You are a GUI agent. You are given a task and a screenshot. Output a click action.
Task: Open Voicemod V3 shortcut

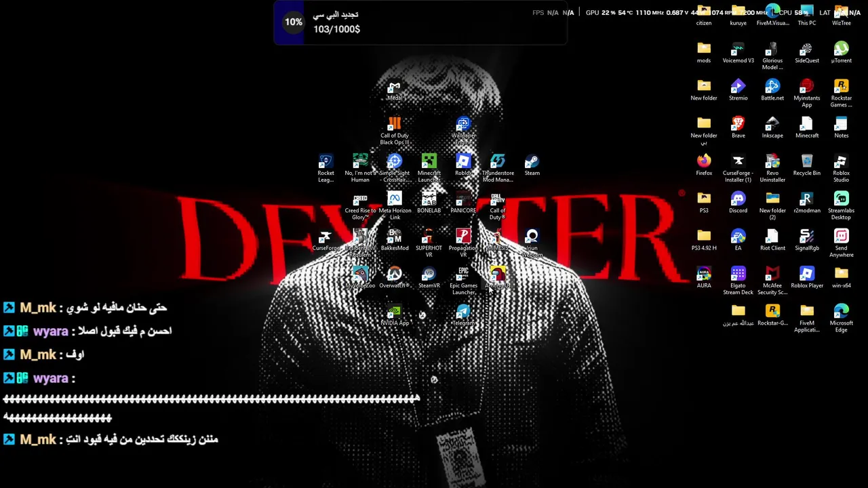[x=738, y=53]
